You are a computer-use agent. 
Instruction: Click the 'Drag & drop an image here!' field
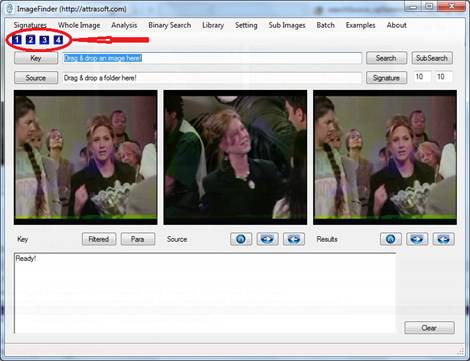tap(212, 58)
